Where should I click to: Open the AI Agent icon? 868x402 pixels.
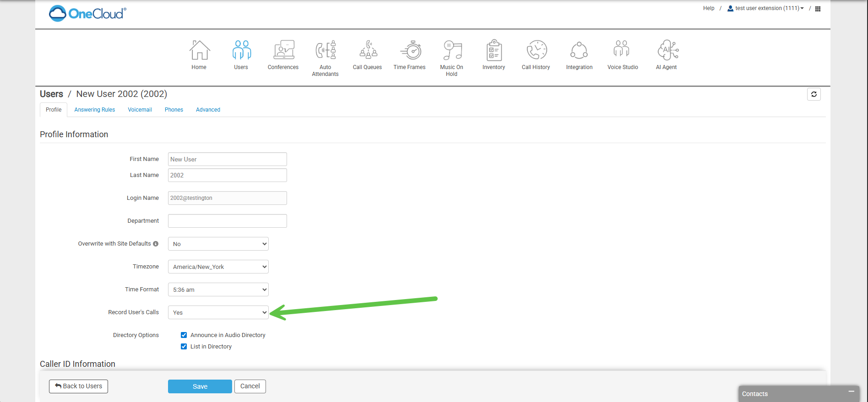coord(667,50)
